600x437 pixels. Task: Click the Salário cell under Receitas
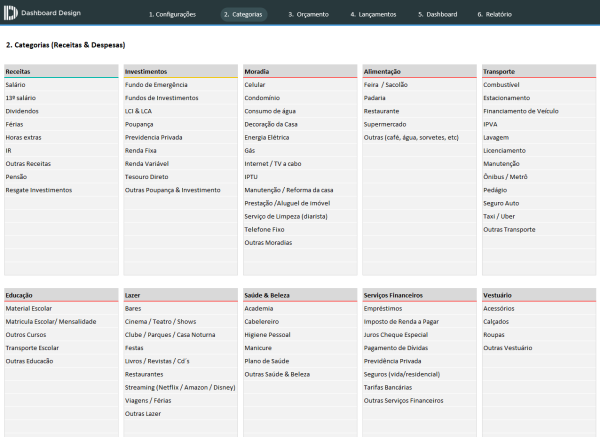click(x=16, y=85)
